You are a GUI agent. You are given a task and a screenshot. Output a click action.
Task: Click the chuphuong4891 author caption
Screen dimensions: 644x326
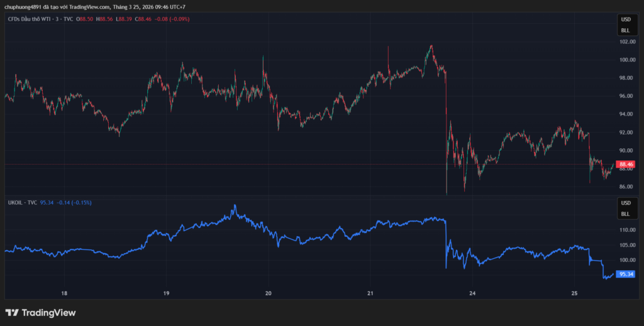(25, 6)
